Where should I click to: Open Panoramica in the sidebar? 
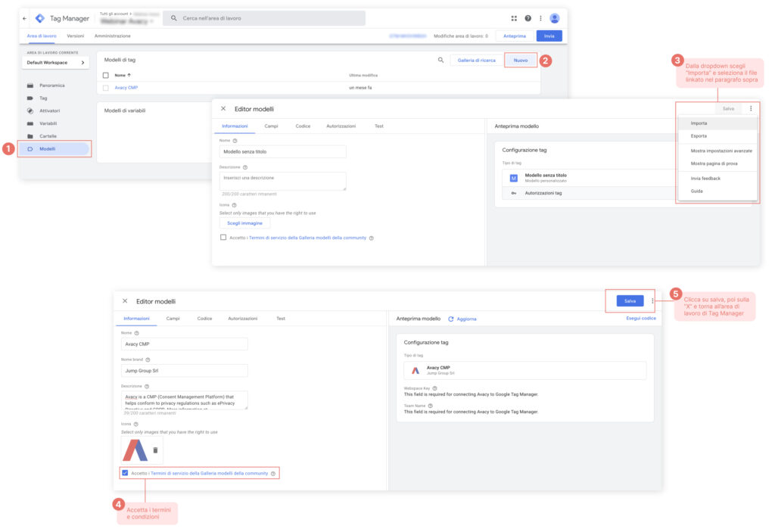click(x=52, y=86)
